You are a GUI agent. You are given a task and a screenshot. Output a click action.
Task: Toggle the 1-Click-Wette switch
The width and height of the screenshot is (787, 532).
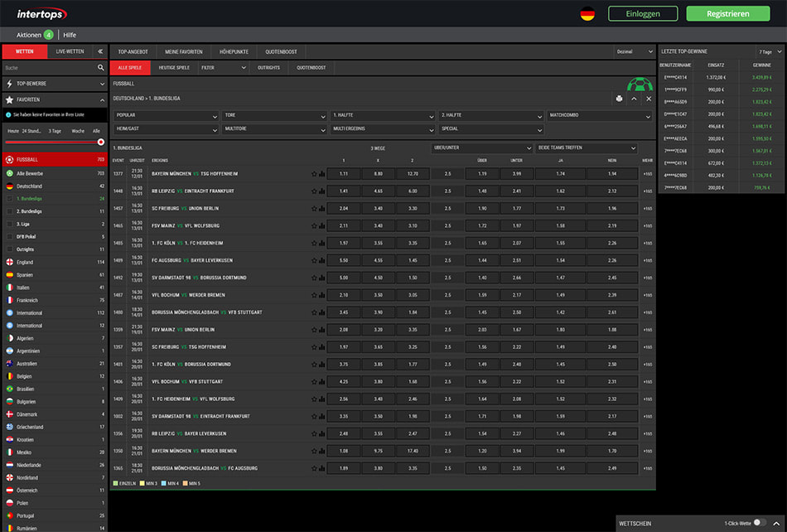[x=760, y=523]
